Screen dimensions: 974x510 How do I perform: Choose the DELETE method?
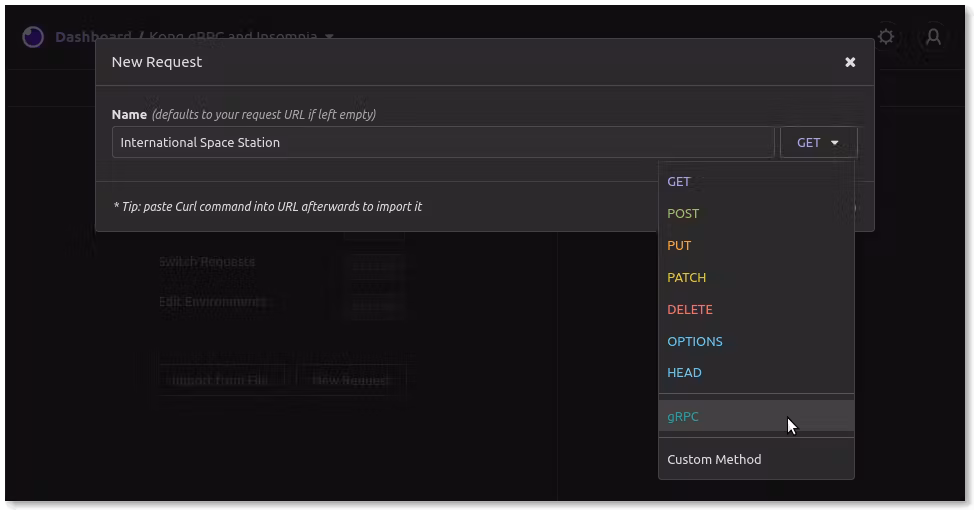pyautogui.click(x=689, y=310)
